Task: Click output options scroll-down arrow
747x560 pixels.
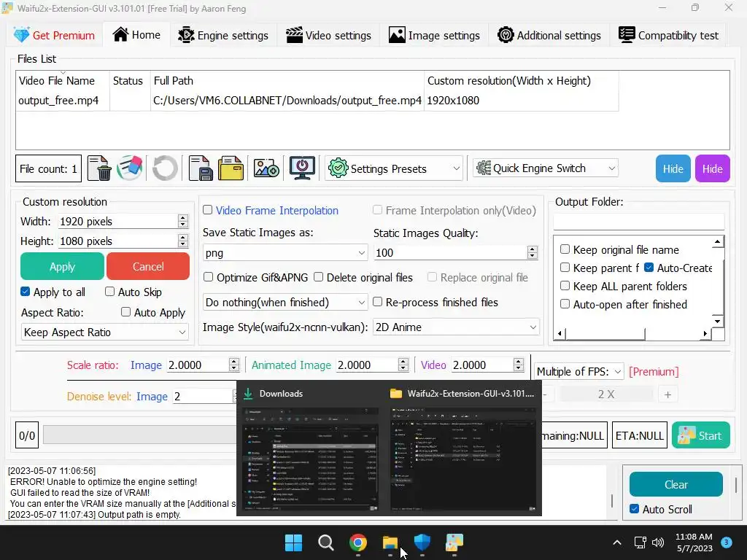Action: tap(718, 321)
